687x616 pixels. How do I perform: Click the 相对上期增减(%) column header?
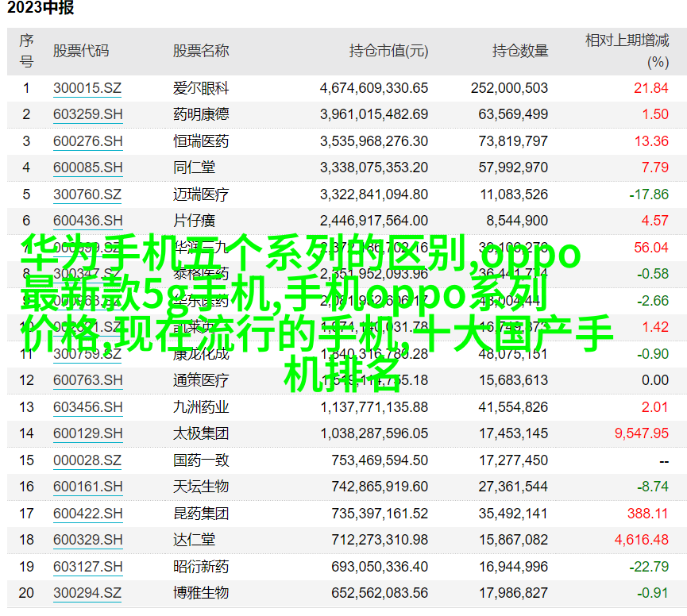627,52
